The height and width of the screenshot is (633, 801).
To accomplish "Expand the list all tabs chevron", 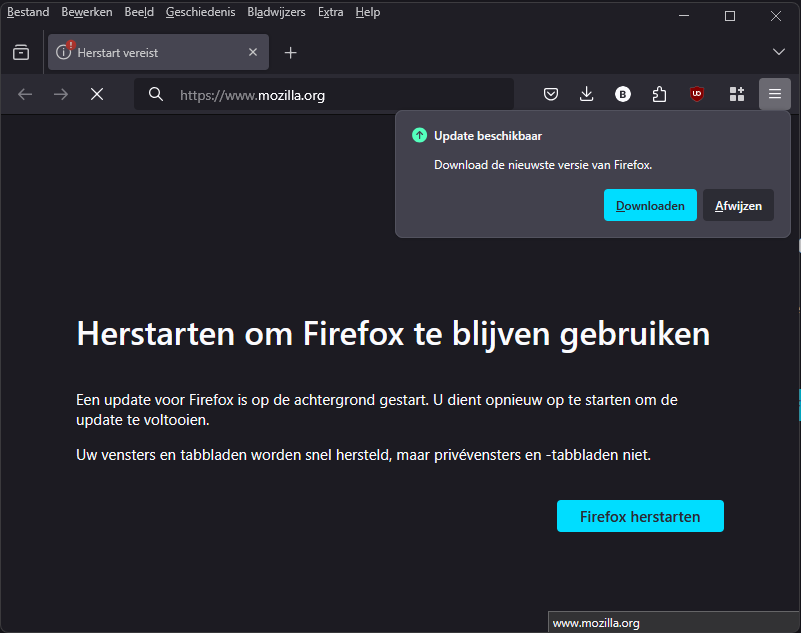I will click(x=779, y=52).
